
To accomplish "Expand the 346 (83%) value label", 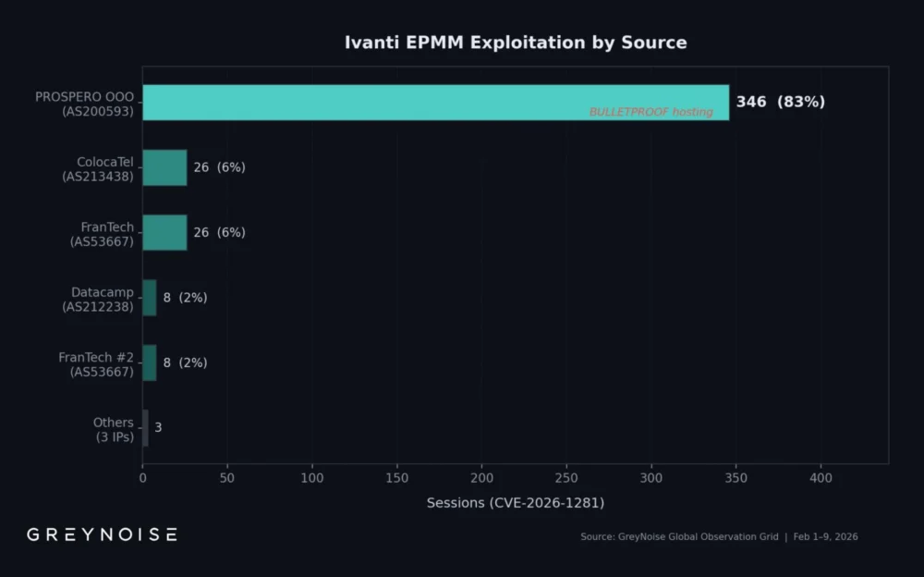I will point(779,102).
